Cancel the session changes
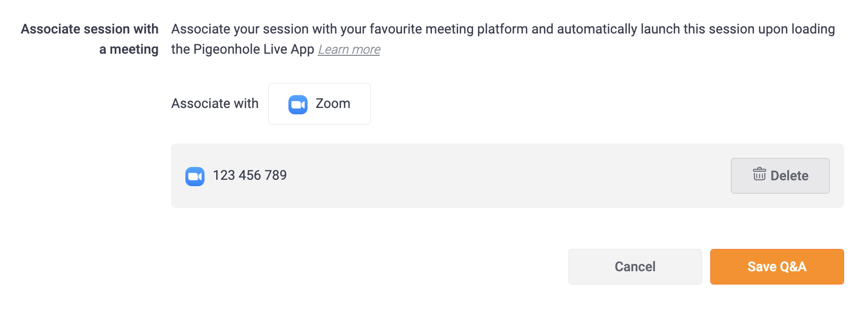The height and width of the screenshot is (317, 868). (635, 266)
